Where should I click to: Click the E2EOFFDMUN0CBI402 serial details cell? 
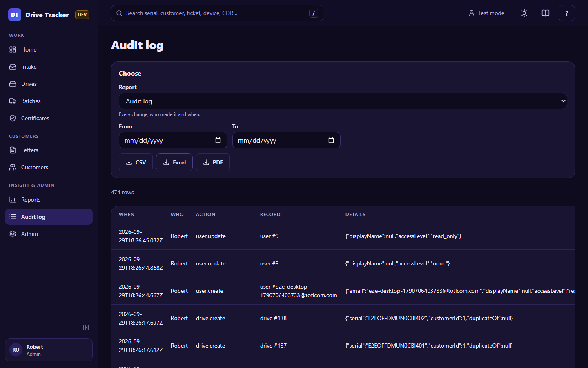429,318
